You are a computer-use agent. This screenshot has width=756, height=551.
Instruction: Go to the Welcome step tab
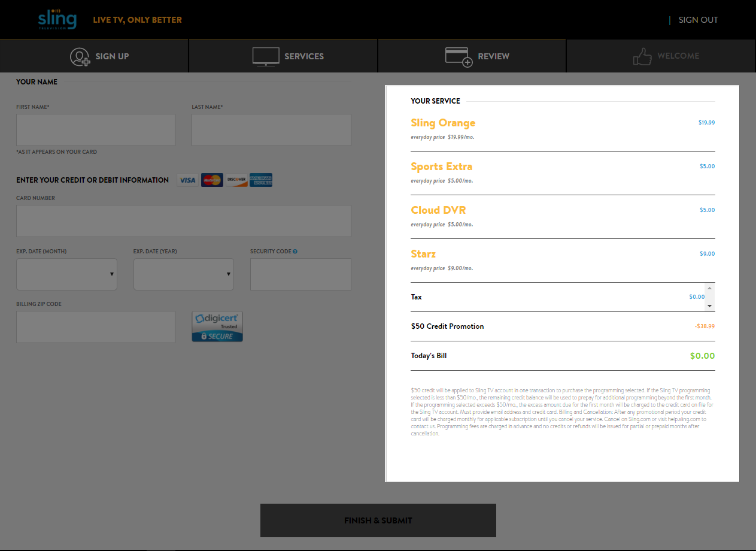coord(661,56)
